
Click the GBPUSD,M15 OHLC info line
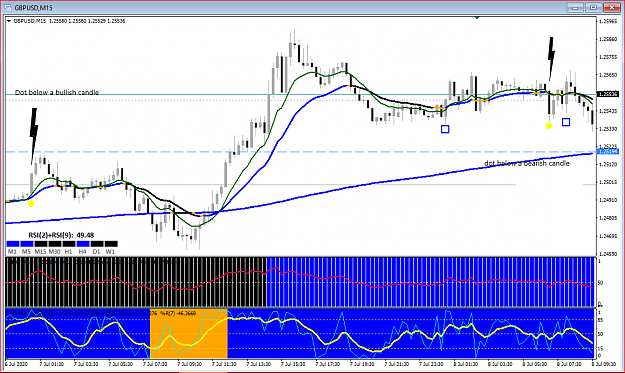click(69, 21)
